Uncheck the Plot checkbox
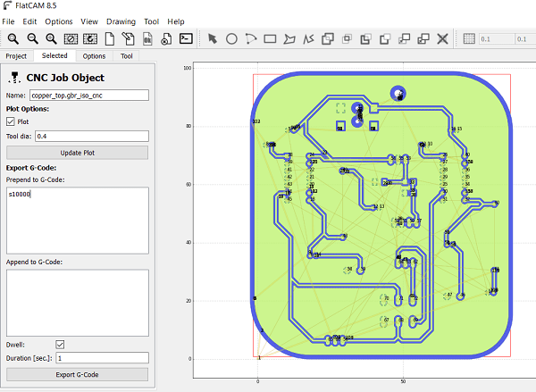The height and width of the screenshot is (392, 536). [11, 121]
